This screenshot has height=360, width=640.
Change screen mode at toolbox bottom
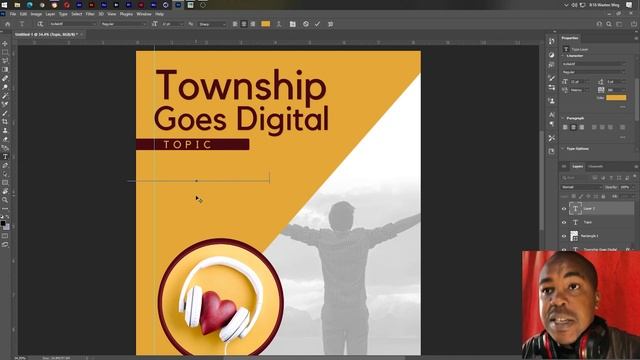(x=5, y=244)
